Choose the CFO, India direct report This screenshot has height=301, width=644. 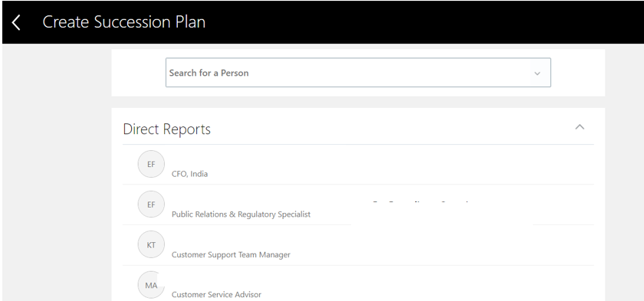pyautogui.click(x=358, y=165)
